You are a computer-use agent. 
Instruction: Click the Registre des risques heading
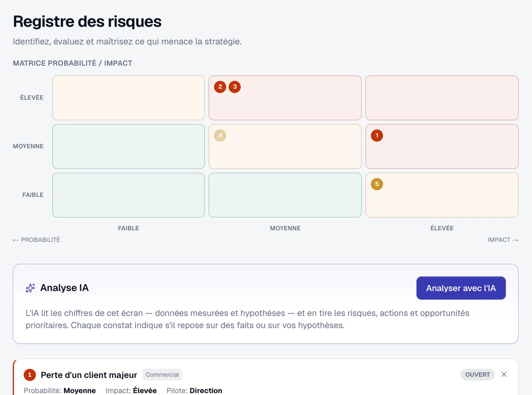[87, 22]
